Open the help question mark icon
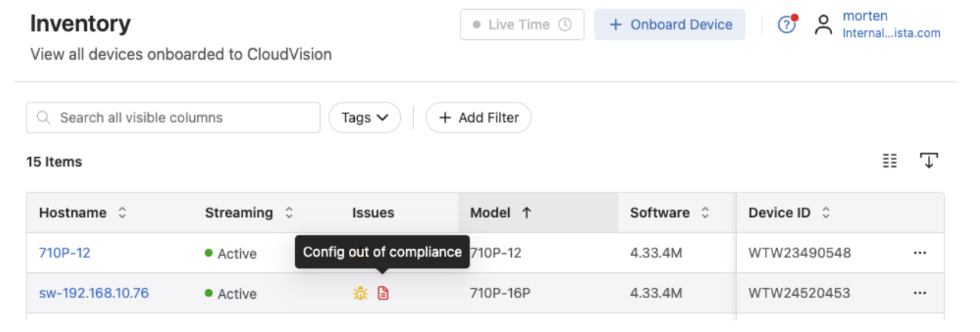The width and height of the screenshot is (980, 332). point(787,25)
